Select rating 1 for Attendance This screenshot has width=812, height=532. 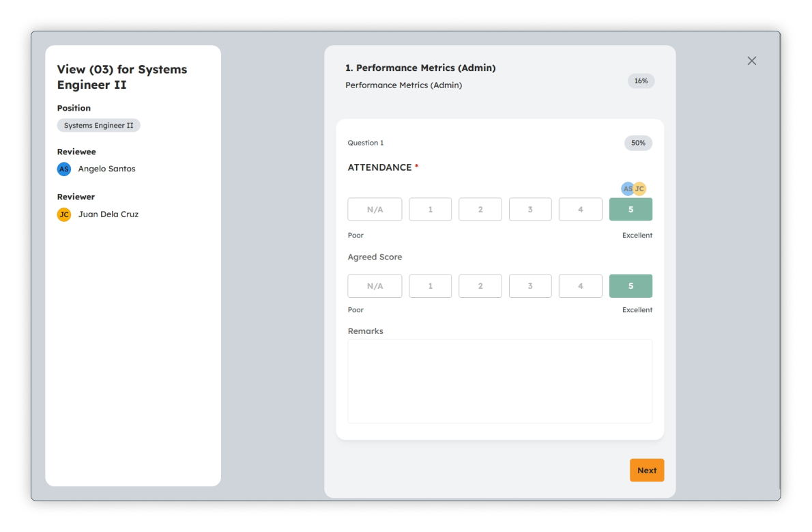click(x=430, y=210)
